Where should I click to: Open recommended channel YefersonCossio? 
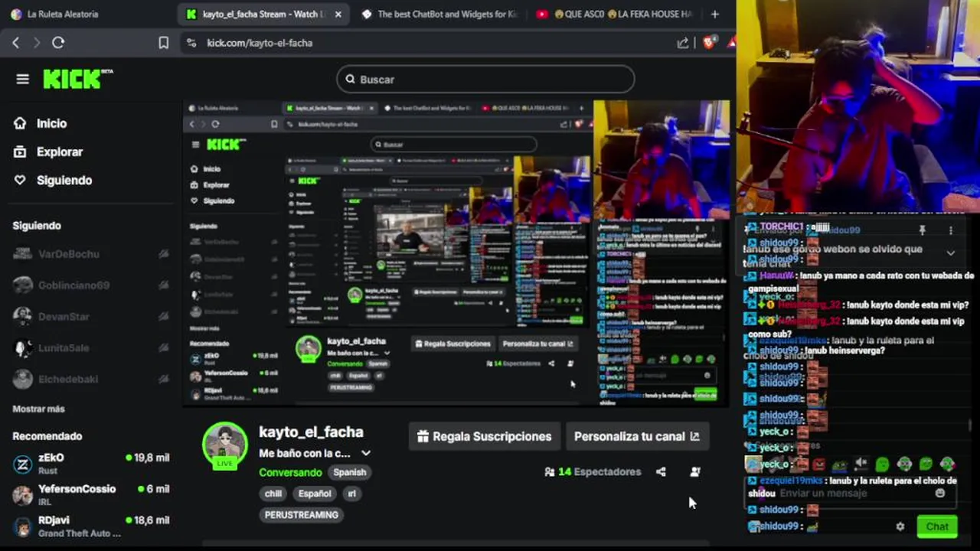tap(90, 494)
